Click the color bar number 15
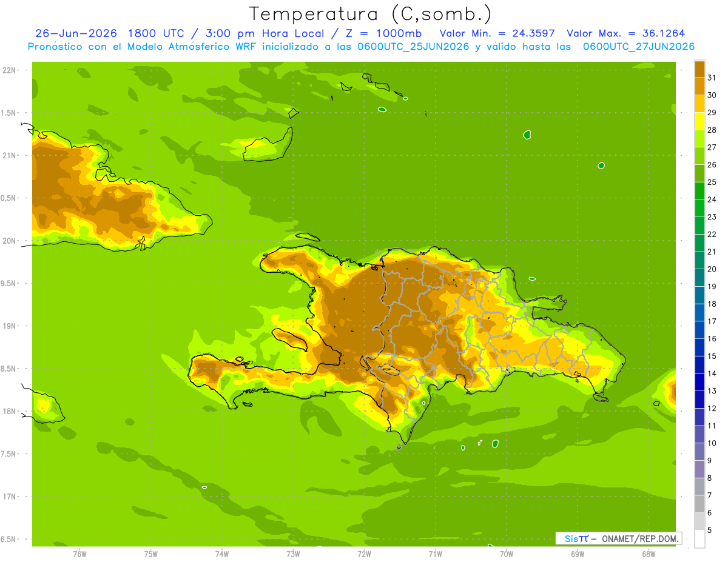 tap(712, 356)
